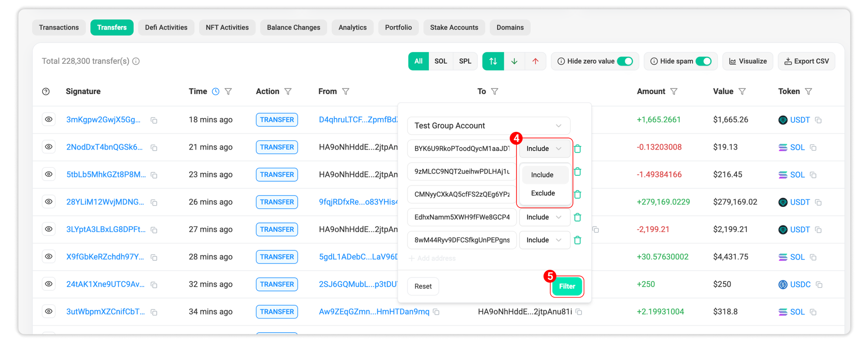Delete the BYK6U9RkoP address row via trash icon
The width and height of the screenshot is (868, 344).
tap(578, 149)
